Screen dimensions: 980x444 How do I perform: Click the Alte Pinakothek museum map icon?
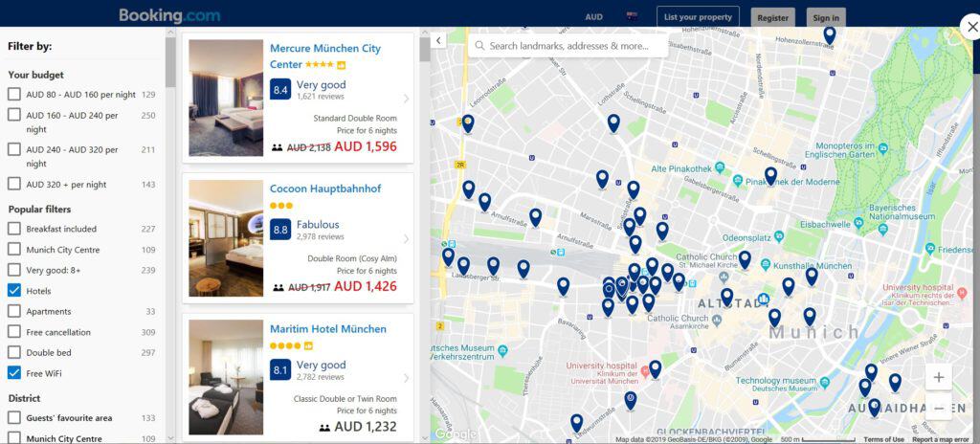[720, 167]
